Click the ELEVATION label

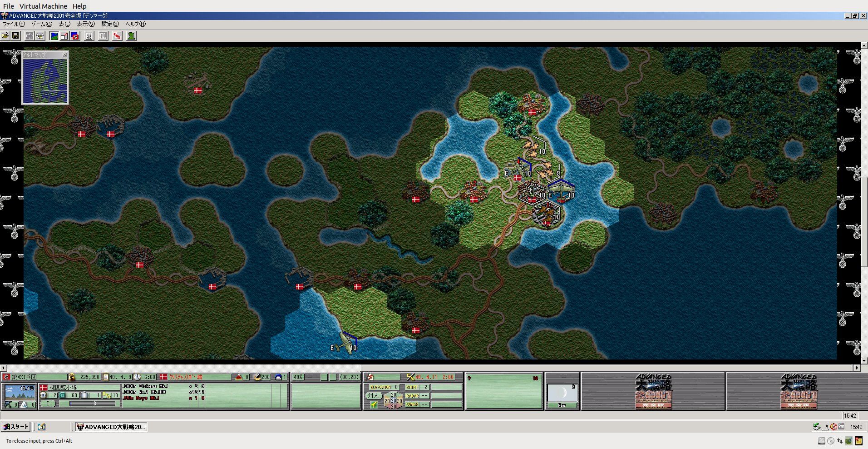pos(380,387)
